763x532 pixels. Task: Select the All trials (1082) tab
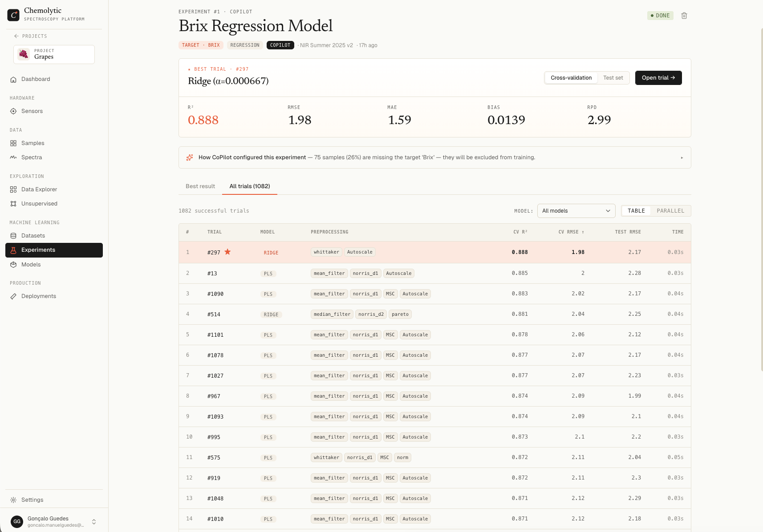[250, 186]
